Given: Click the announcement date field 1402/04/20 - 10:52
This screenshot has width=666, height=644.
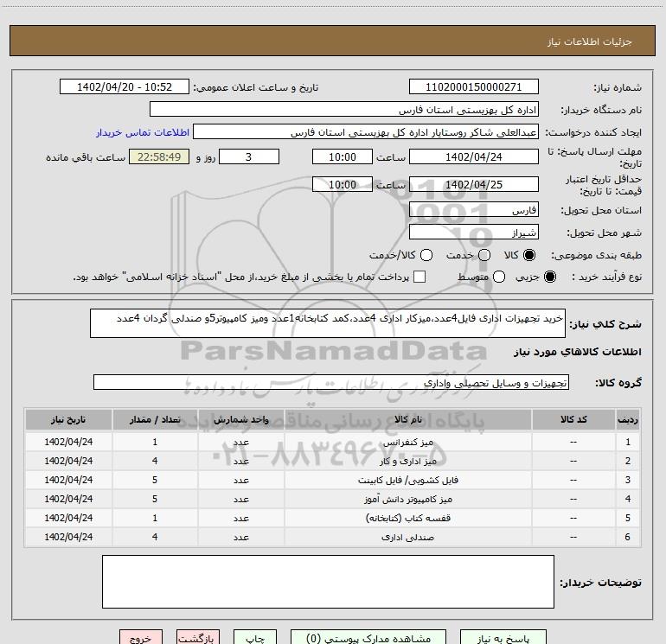Looking at the screenshot, I should [x=125, y=87].
